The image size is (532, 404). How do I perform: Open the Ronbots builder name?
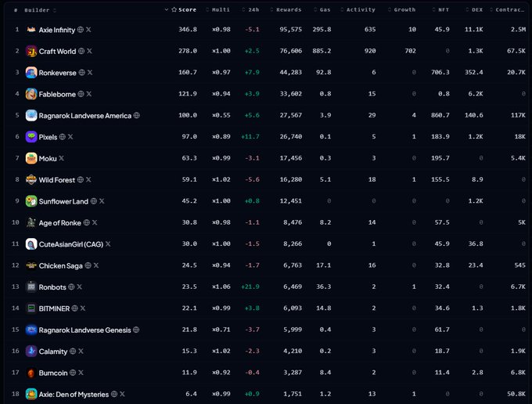[x=52, y=287]
